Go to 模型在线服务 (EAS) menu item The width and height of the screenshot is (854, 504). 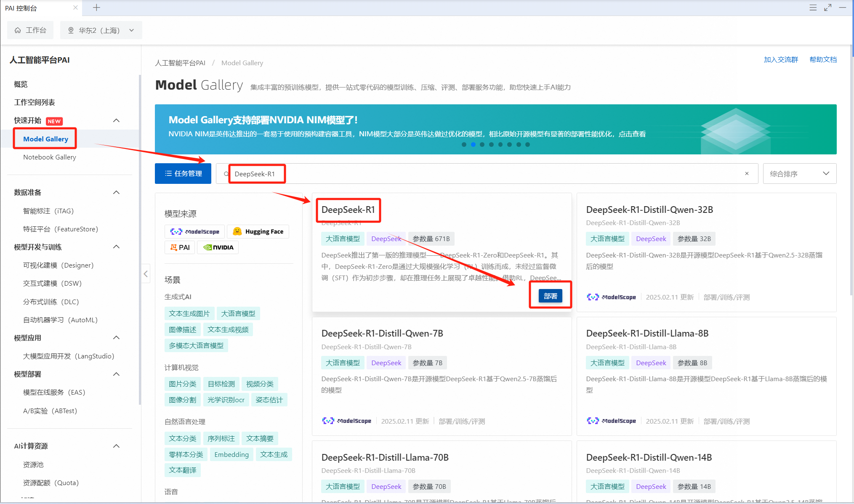(54, 392)
